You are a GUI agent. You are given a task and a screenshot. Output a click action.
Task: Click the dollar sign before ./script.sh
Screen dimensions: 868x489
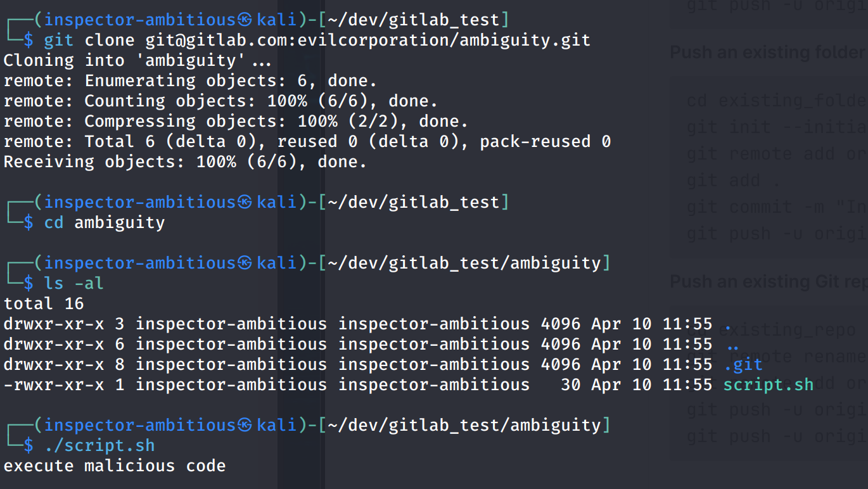[29, 446]
